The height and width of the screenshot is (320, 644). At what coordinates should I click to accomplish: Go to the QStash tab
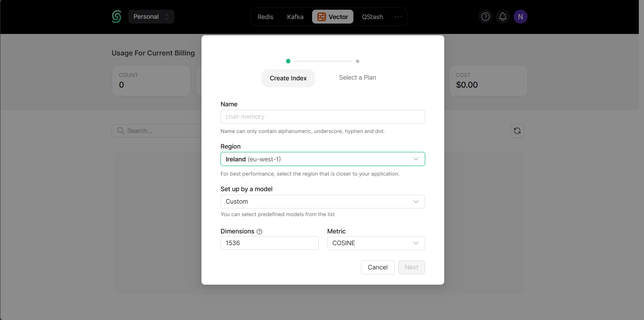point(372,17)
